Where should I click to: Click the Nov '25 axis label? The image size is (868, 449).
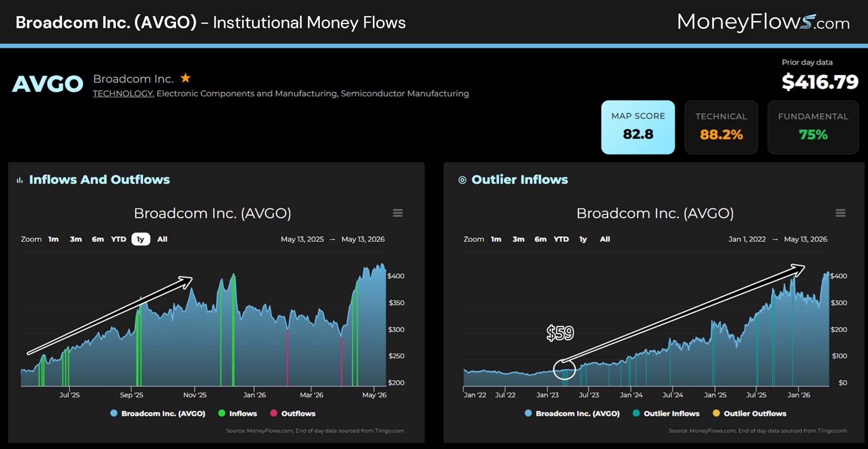point(195,395)
